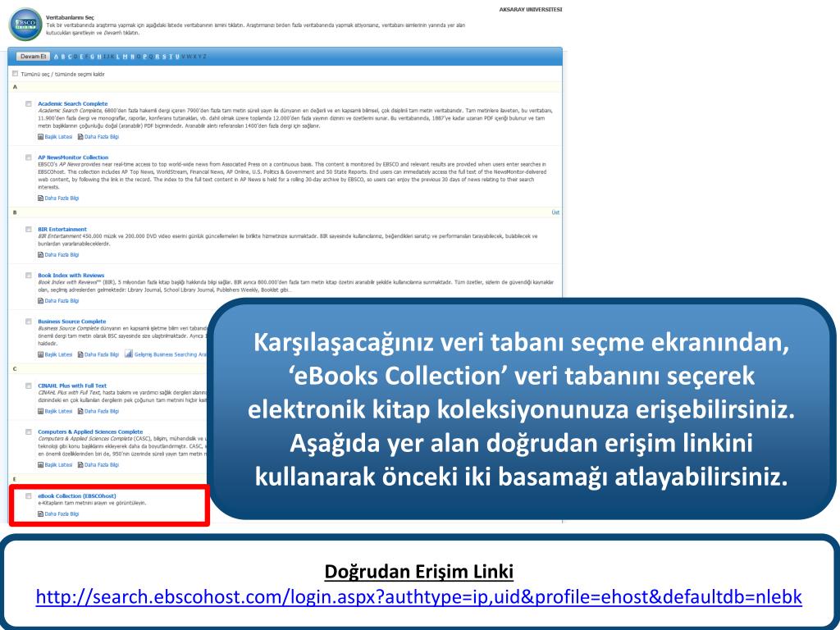This screenshot has height=630, width=840.
Task: Check the Business Source Complete checkbox
Action: pyautogui.click(x=29, y=322)
